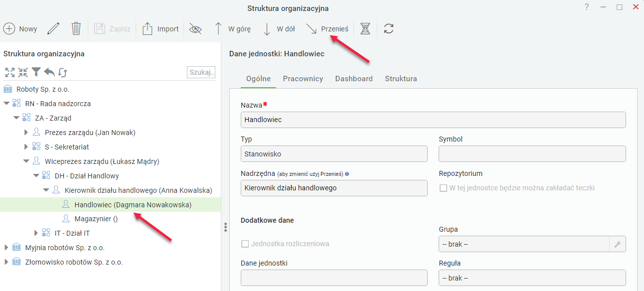Click the empty Symbol field

coord(532,154)
